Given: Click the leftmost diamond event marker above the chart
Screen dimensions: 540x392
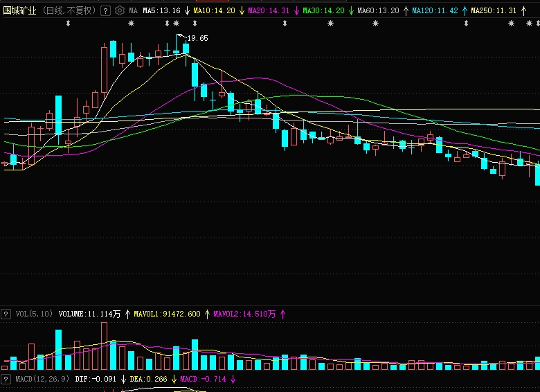Looking at the screenshot, I should (68, 24).
